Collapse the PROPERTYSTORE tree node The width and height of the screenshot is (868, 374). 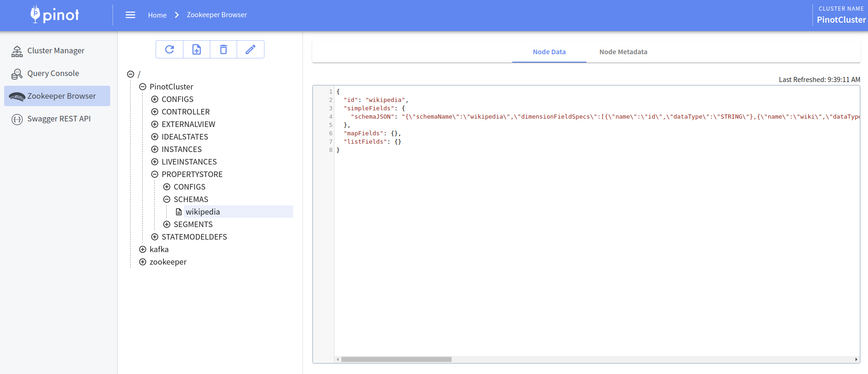155,174
